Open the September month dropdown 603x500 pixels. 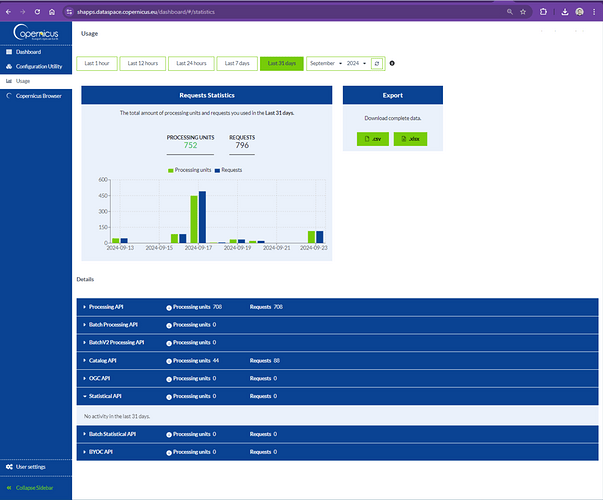325,63
